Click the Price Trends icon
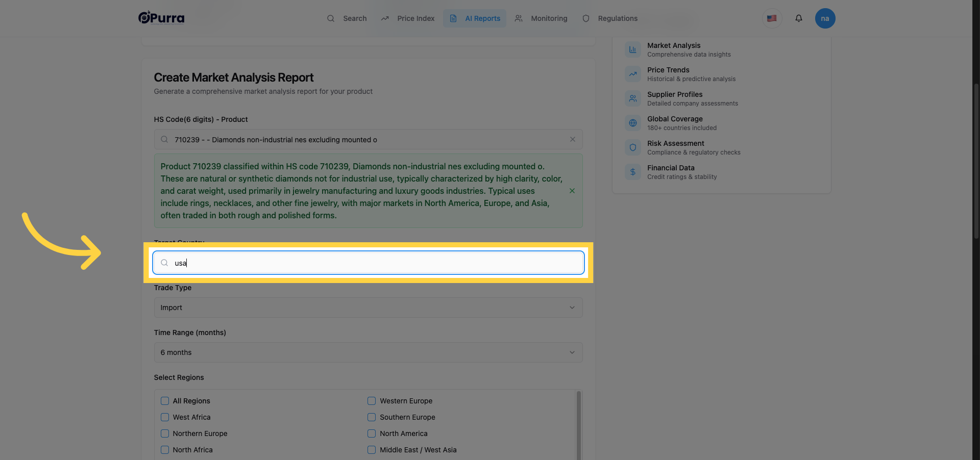This screenshot has width=980, height=460. [x=633, y=74]
